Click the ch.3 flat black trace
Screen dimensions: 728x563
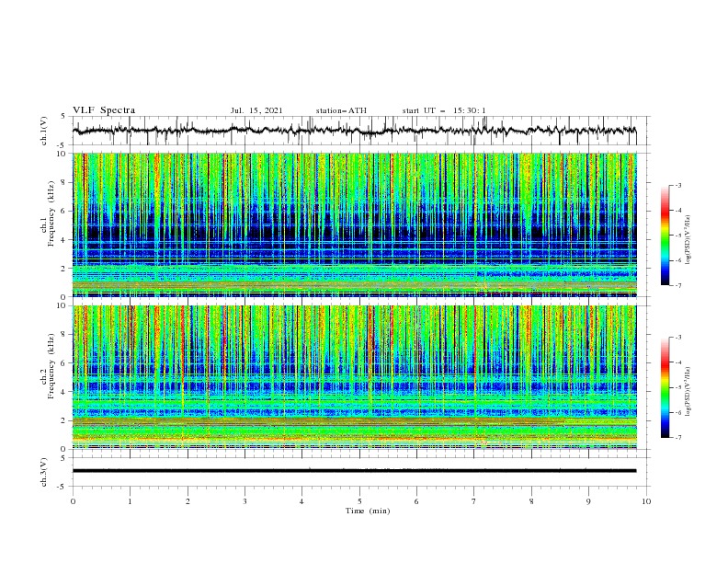[x=354, y=471]
